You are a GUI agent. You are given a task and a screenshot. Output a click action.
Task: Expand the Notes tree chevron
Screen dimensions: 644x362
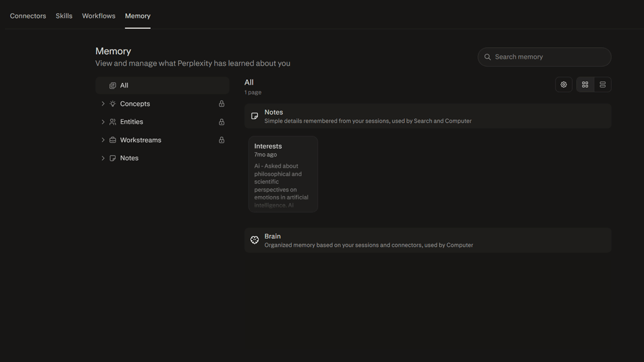103,158
